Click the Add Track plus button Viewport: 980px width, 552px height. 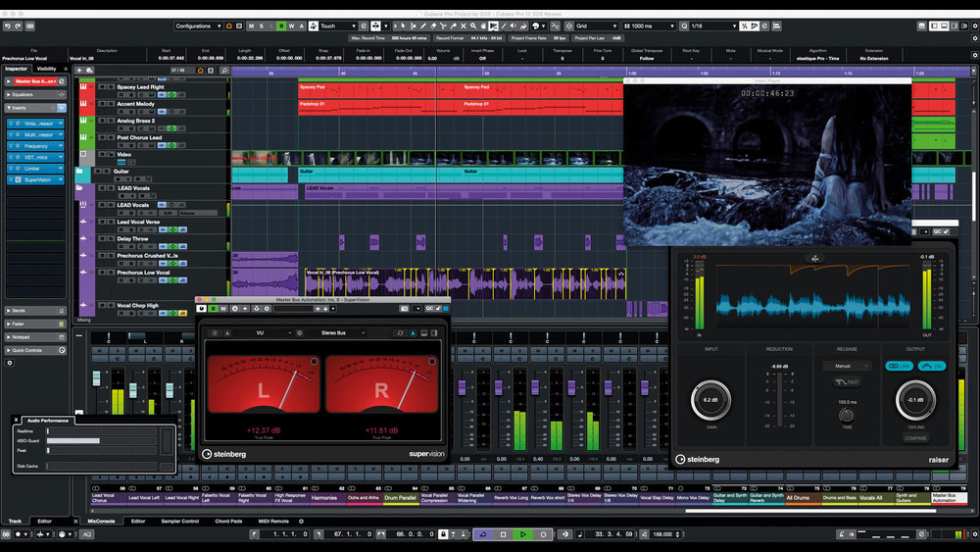pos(79,70)
